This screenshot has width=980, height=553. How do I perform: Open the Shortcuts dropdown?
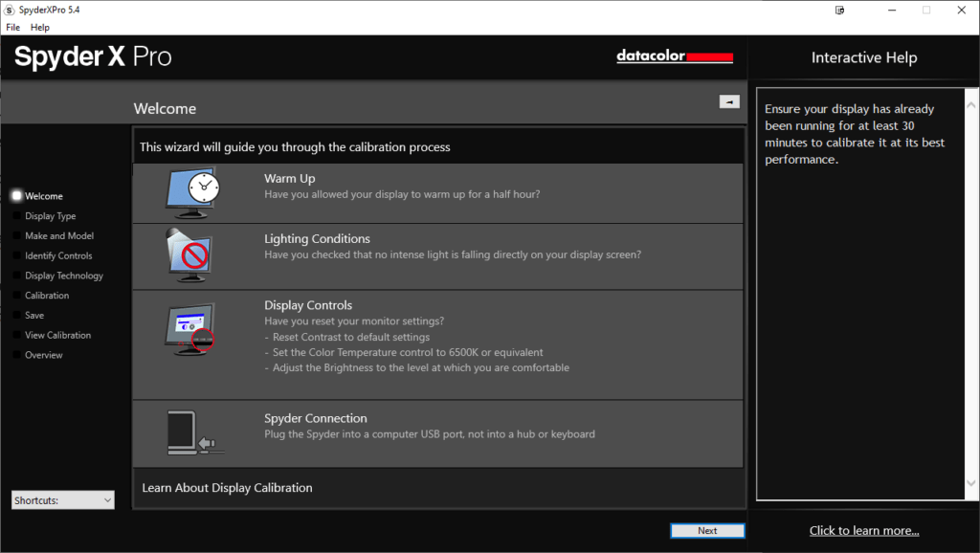pyautogui.click(x=63, y=499)
